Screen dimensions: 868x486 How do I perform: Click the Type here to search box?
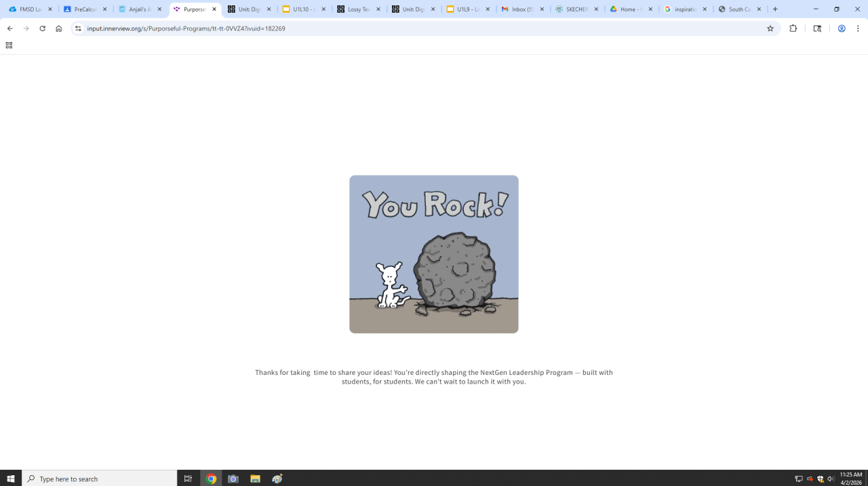coord(100,479)
